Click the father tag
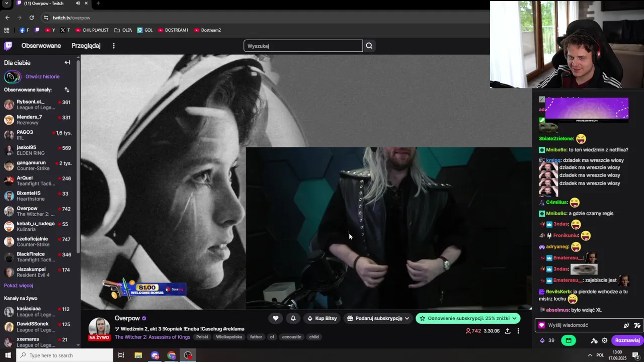The width and height of the screenshot is (644, 362). click(x=256, y=337)
